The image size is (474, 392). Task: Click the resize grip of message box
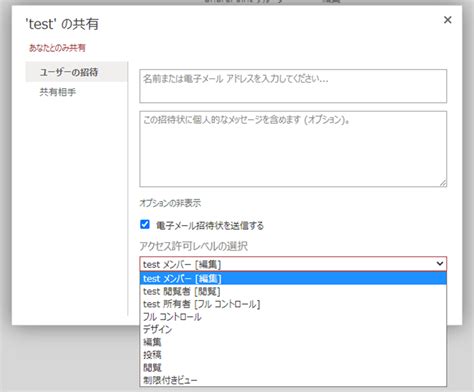pos(443,183)
